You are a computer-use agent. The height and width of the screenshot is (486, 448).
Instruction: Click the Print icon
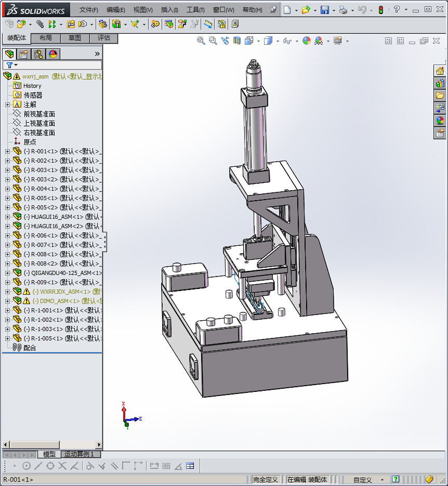[343, 10]
